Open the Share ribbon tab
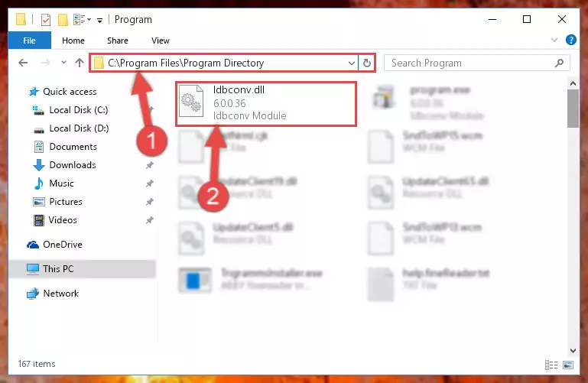The image size is (588, 383). tap(118, 41)
